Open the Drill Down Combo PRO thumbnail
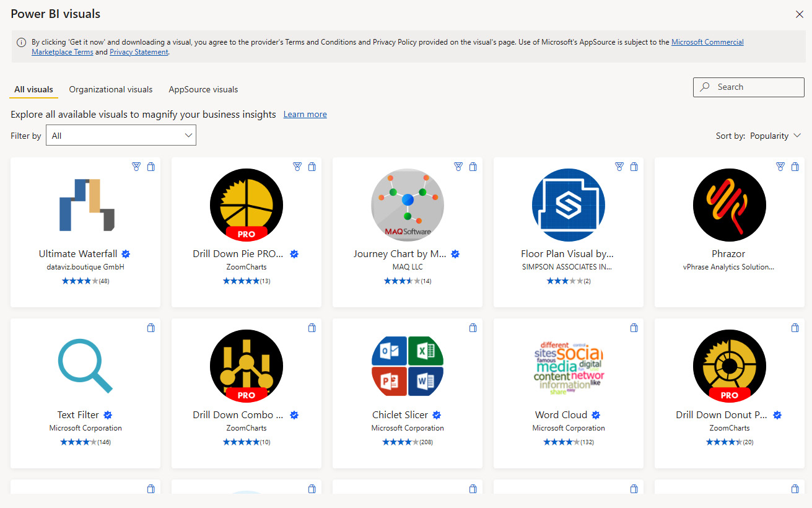812x508 pixels. 247,366
